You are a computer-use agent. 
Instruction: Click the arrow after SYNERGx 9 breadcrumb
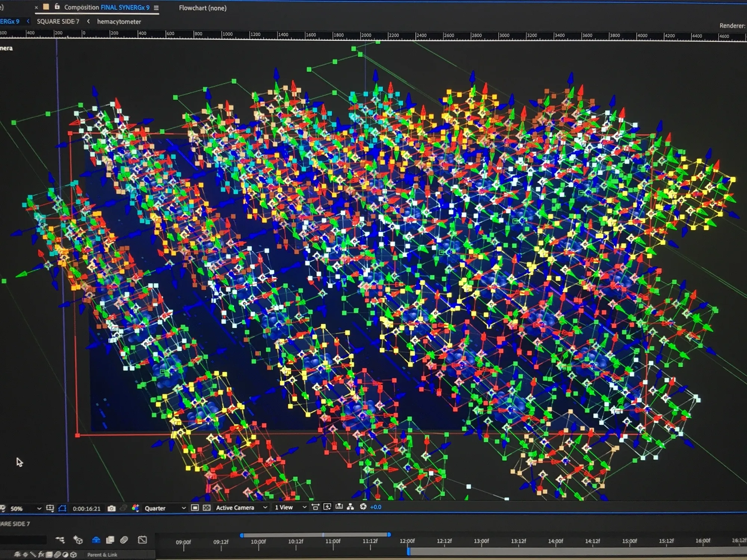point(28,22)
